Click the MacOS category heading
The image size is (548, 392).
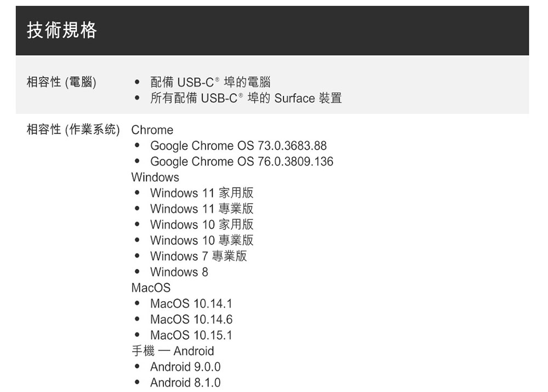(151, 287)
